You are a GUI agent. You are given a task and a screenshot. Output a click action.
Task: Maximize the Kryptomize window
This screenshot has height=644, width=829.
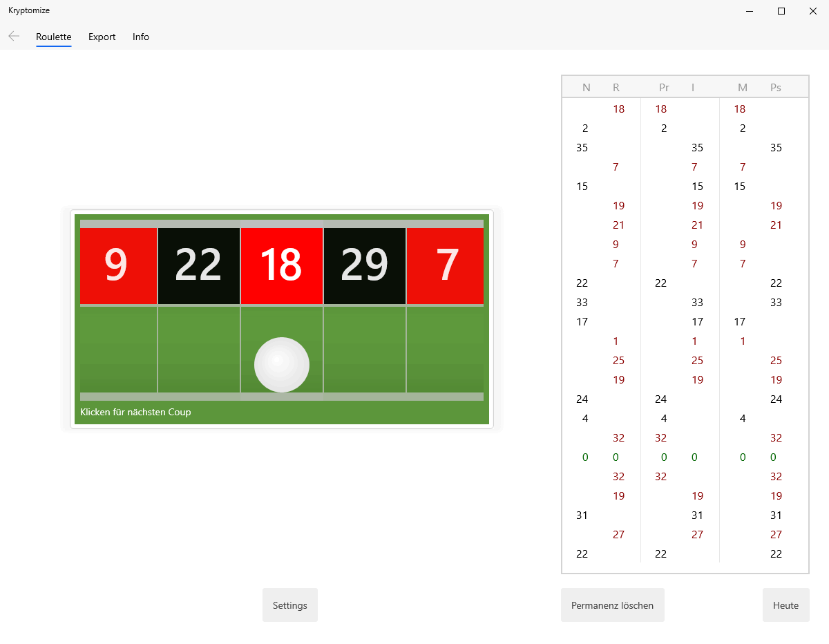[781, 11]
